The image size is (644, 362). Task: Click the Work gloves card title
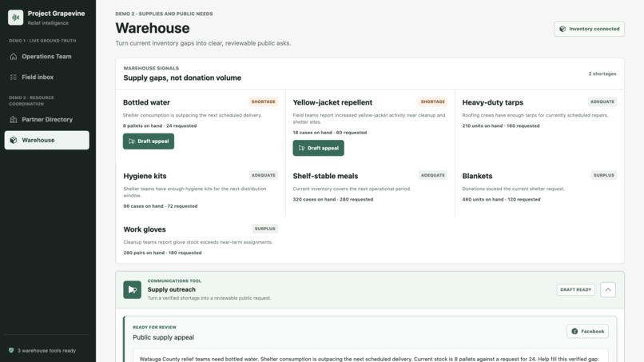[x=145, y=229]
